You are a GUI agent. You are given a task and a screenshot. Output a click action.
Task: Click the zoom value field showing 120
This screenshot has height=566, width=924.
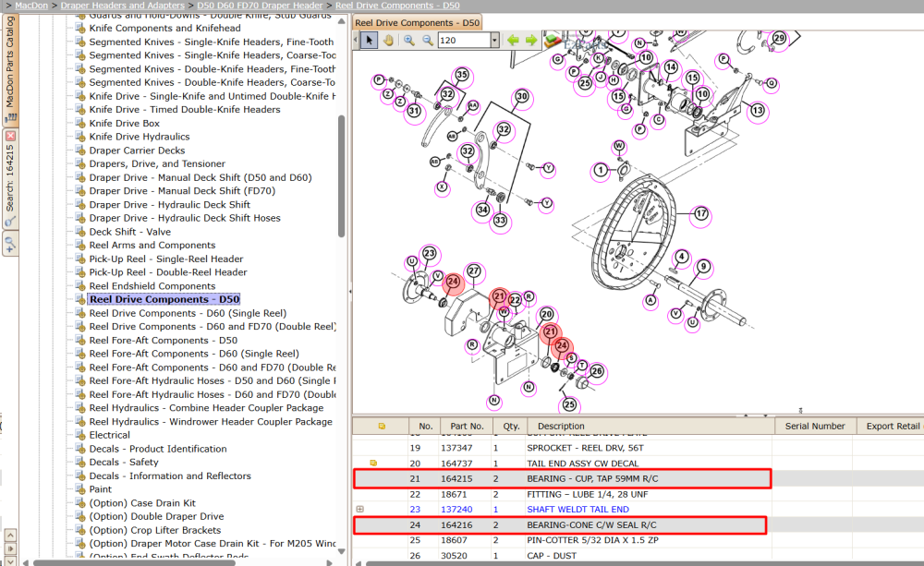465,40
